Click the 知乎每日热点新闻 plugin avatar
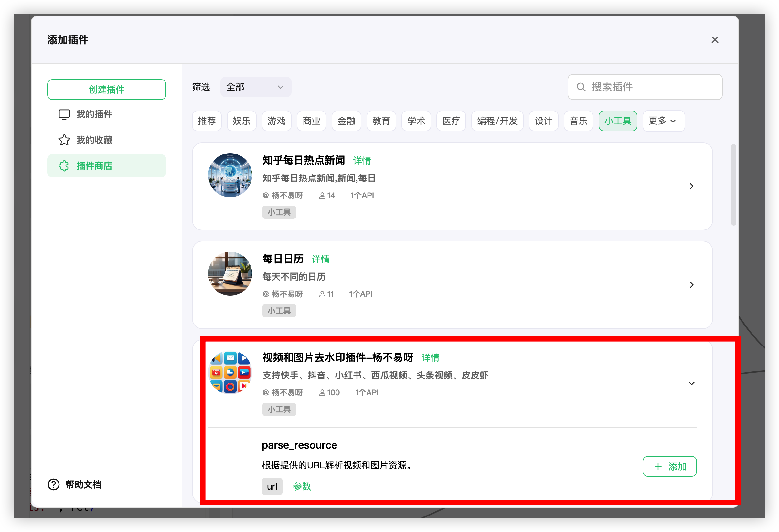 [x=230, y=175]
